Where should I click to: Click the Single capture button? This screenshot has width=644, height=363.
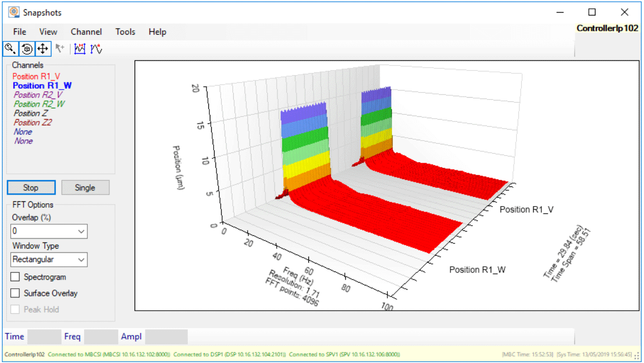pos(85,188)
